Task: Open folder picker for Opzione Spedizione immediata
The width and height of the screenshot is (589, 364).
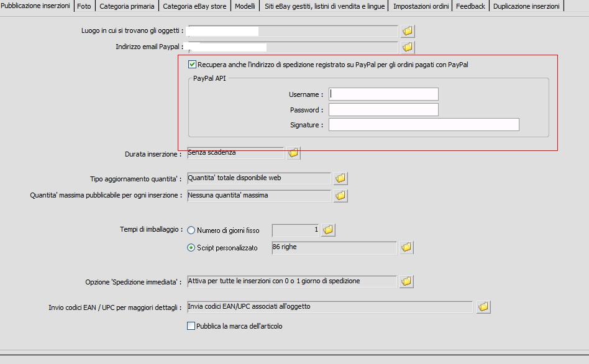Action: [x=406, y=281]
